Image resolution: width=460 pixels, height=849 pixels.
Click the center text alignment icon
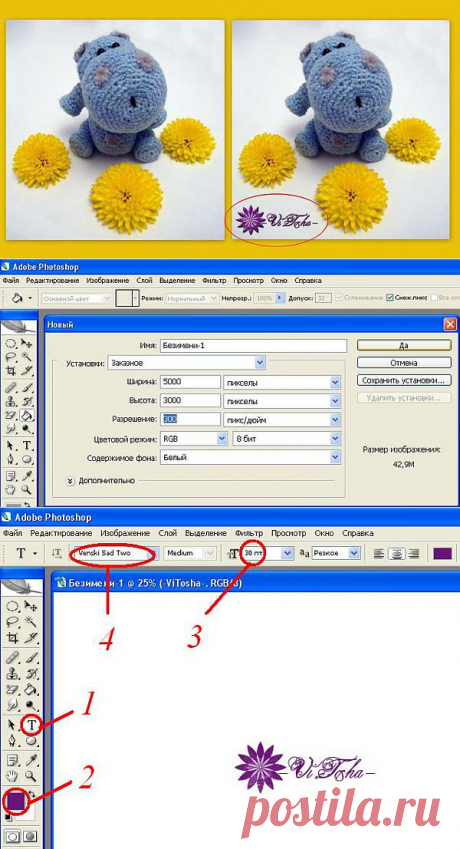pyautogui.click(x=397, y=553)
